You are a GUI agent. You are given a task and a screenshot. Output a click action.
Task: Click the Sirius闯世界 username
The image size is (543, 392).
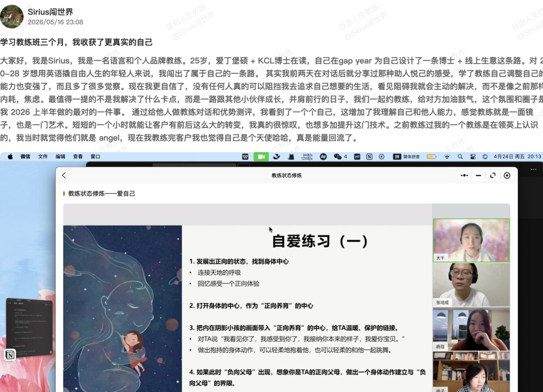(50, 12)
